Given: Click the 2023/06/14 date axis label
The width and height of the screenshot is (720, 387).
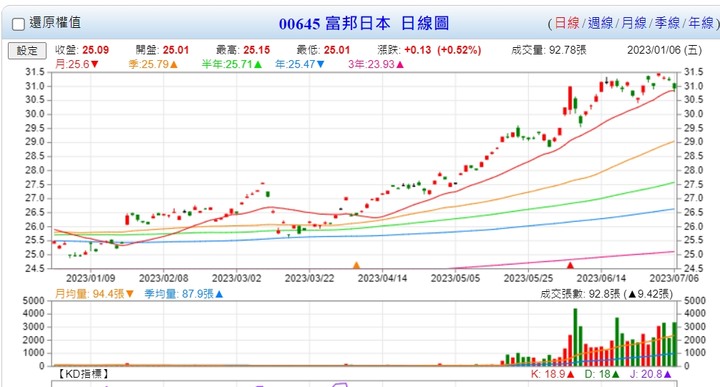Looking at the screenshot, I should point(601,278).
